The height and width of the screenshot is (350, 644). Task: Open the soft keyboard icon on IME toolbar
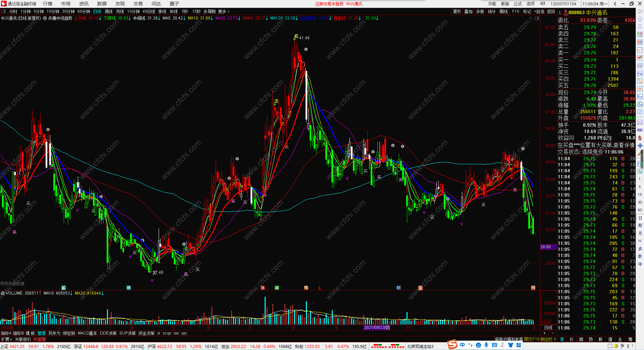click(x=494, y=345)
